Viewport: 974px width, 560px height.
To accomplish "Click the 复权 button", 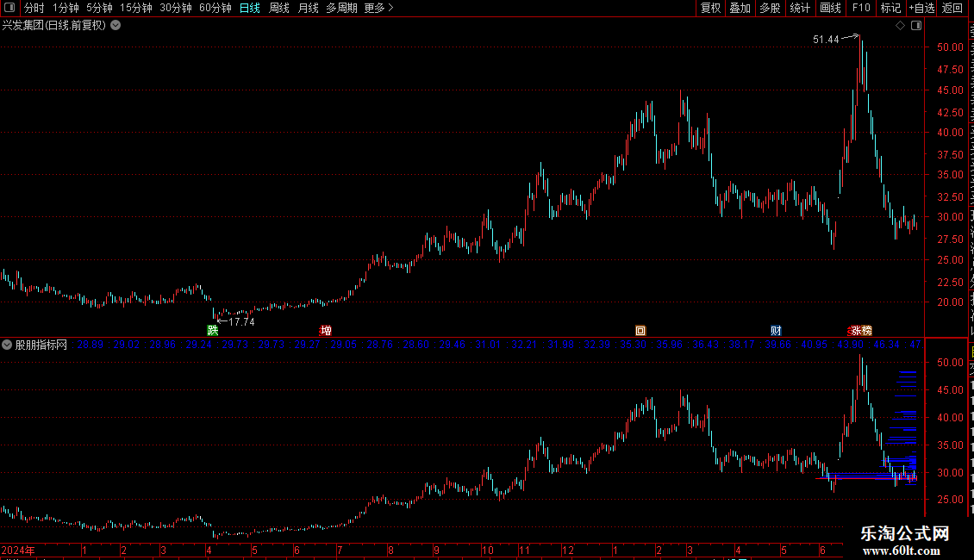I will [710, 8].
